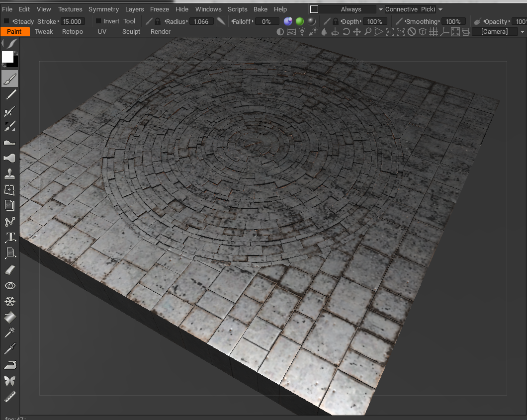
Task: Switch to the Sculpt room tab
Action: (x=131, y=31)
